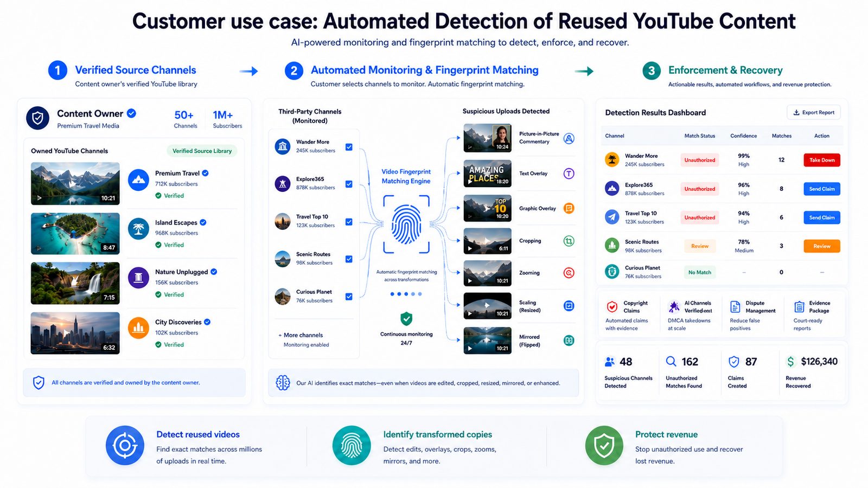Click the Zooming icon

(569, 273)
